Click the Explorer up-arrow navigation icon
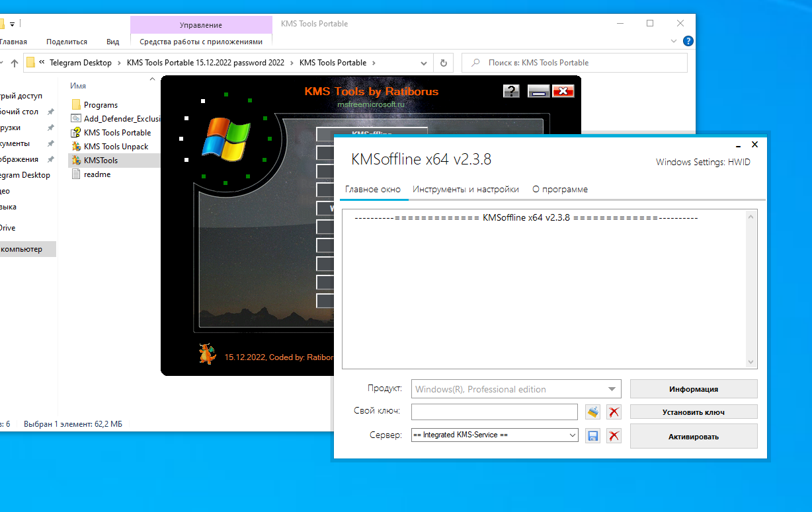The width and height of the screenshot is (812, 512). 15,63
